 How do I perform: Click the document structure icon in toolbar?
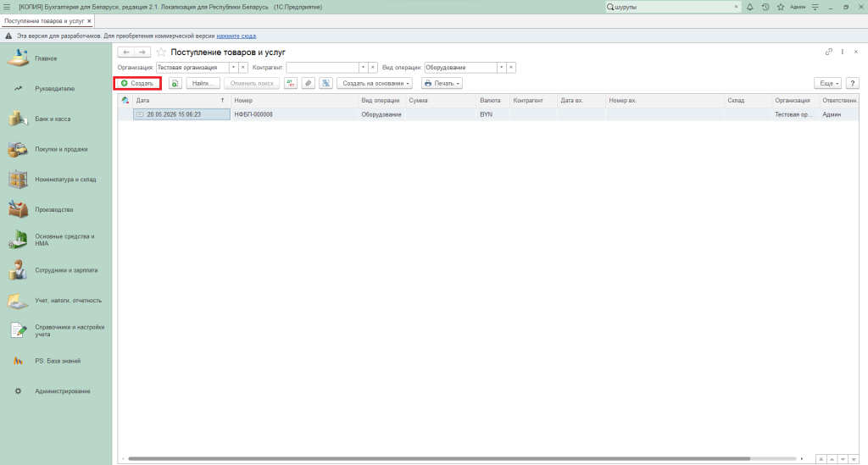pyautogui.click(x=326, y=84)
